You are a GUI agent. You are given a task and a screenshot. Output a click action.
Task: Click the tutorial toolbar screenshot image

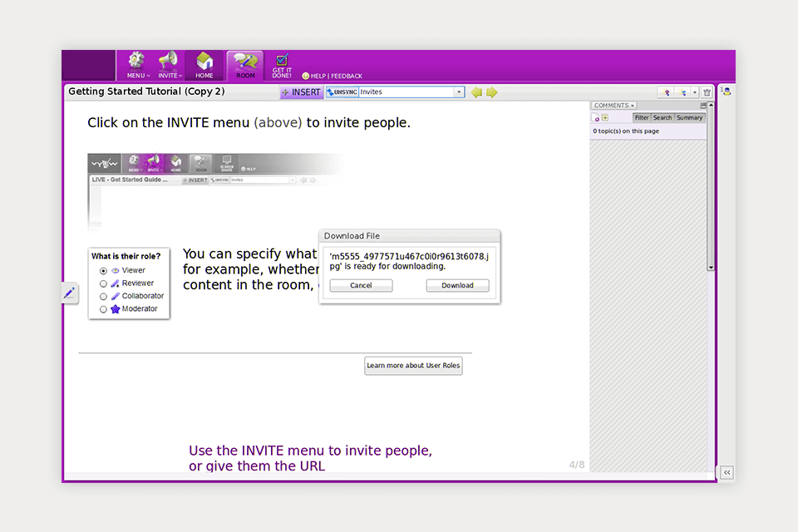click(x=216, y=193)
